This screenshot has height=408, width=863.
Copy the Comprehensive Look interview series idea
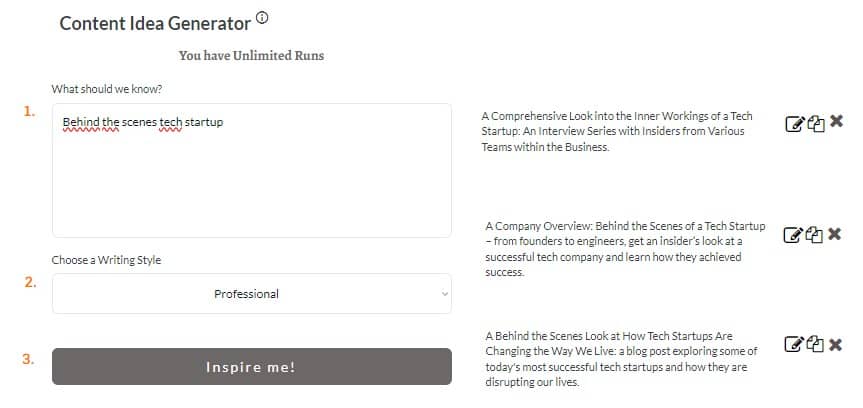pos(816,124)
